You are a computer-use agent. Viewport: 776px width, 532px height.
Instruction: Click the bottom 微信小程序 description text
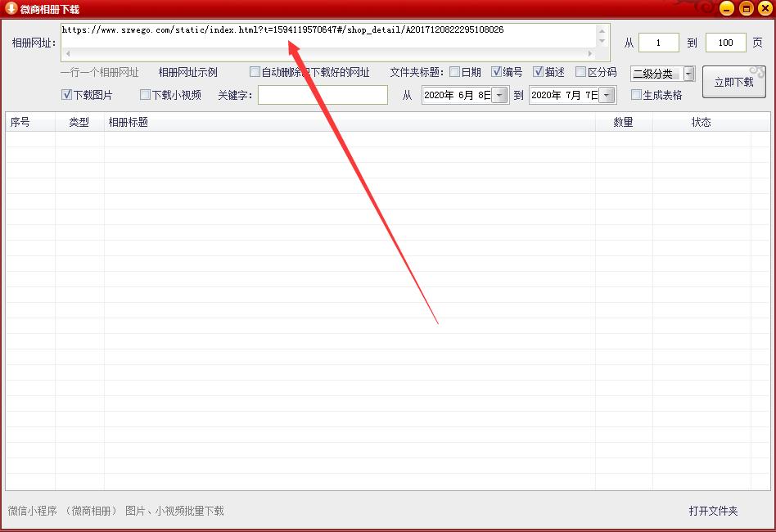[x=116, y=511]
